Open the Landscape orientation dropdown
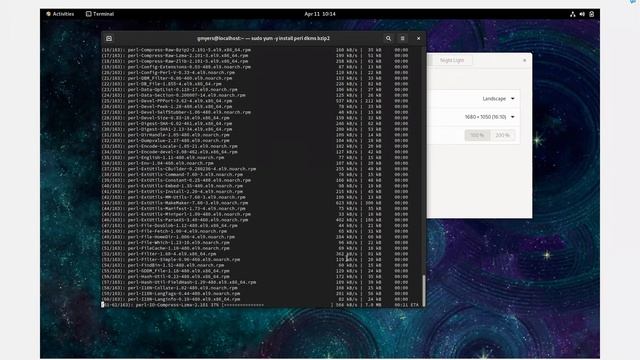Viewport: 640px width, 360px height. 498,99
